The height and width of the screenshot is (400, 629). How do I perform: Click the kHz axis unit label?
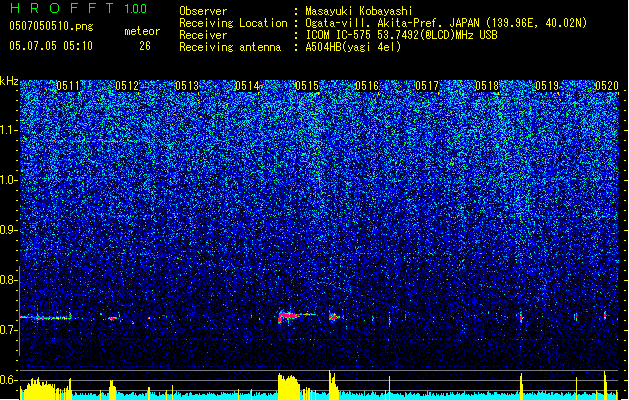(9, 81)
